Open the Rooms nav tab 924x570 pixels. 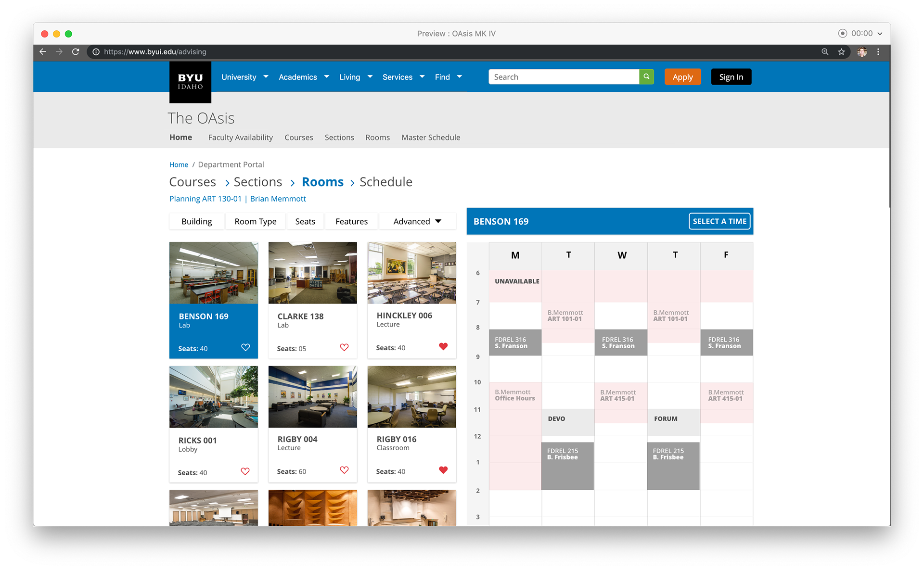tap(377, 137)
